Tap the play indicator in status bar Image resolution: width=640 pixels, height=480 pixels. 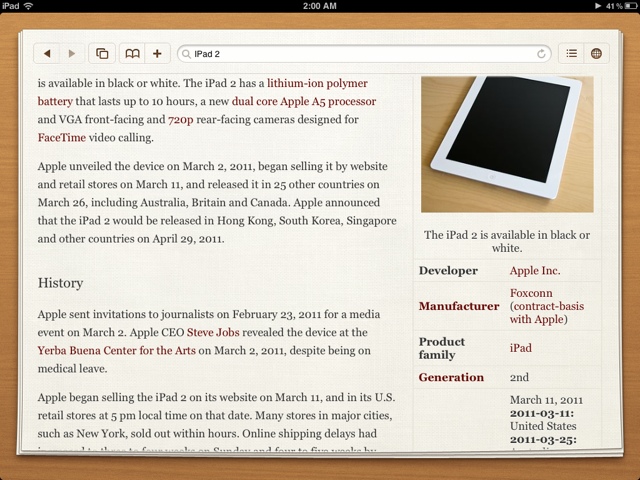click(598, 6)
